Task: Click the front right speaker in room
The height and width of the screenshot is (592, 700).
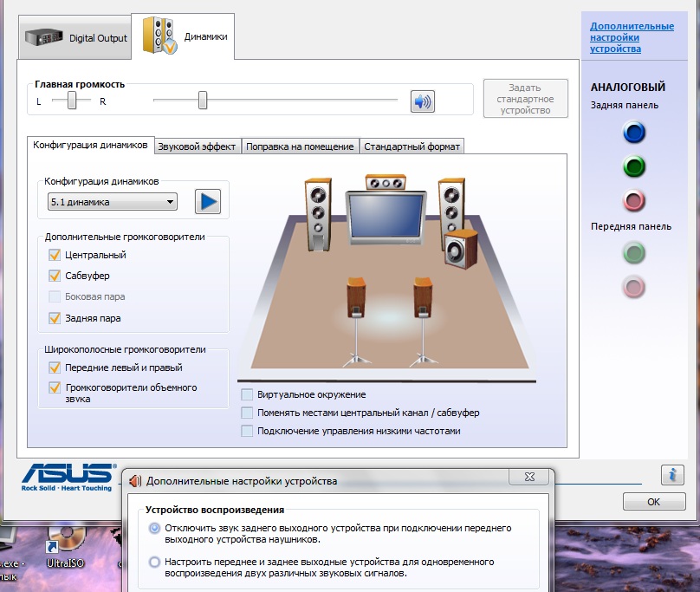Action: [x=450, y=205]
